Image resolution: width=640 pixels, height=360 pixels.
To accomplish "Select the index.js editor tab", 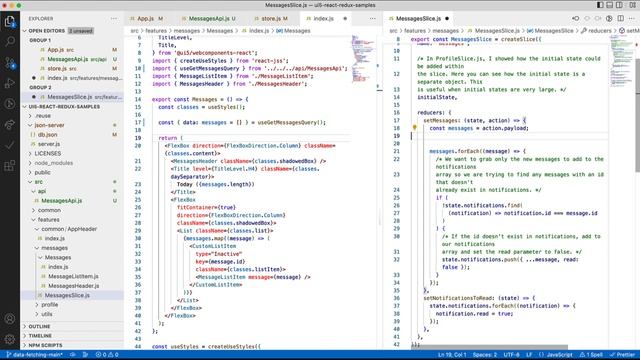I will coord(323,19).
